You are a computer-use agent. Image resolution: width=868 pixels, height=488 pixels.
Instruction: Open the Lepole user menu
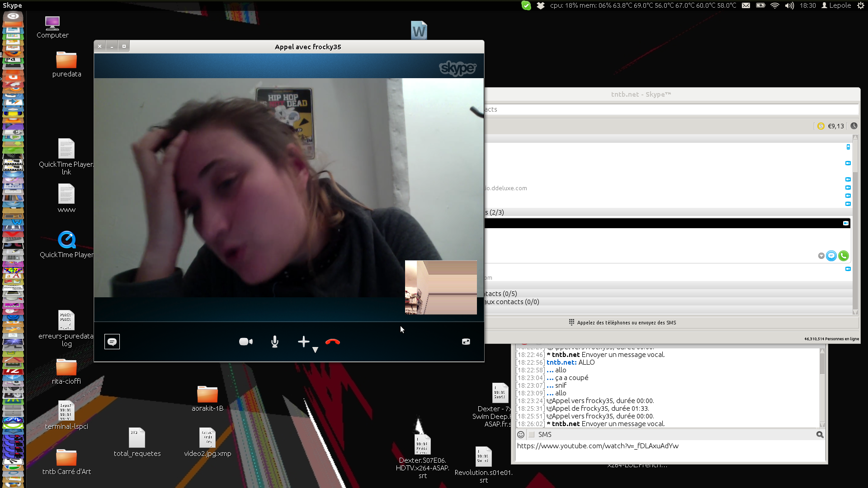(836, 5)
